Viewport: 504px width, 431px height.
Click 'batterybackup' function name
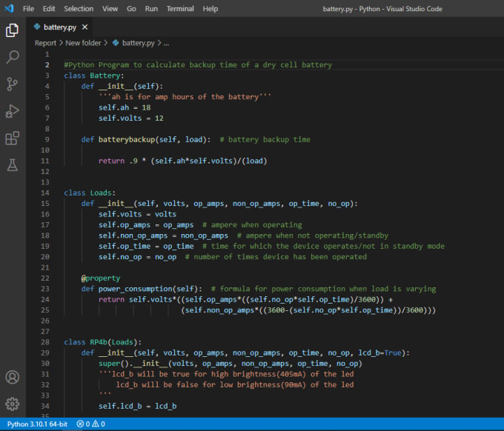point(126,139)
